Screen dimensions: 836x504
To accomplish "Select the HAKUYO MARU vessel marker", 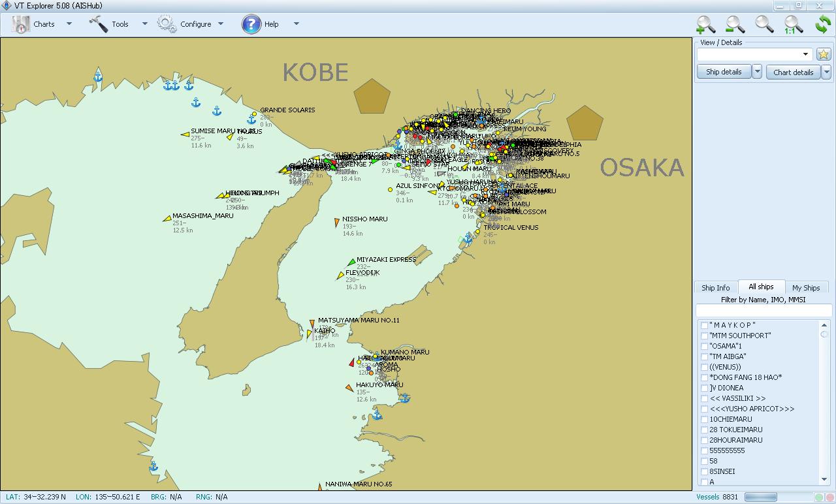I will 349,388.
